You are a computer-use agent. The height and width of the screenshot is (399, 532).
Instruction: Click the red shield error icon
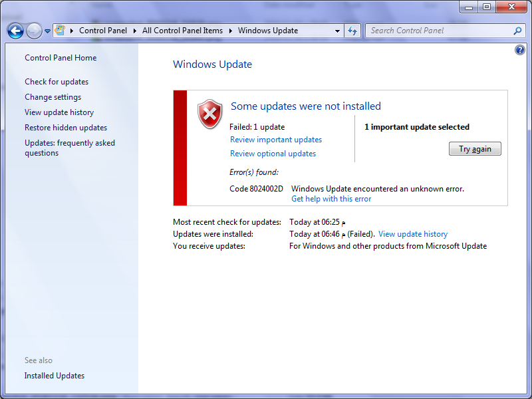pyautogui.click(x=210, y=114)
